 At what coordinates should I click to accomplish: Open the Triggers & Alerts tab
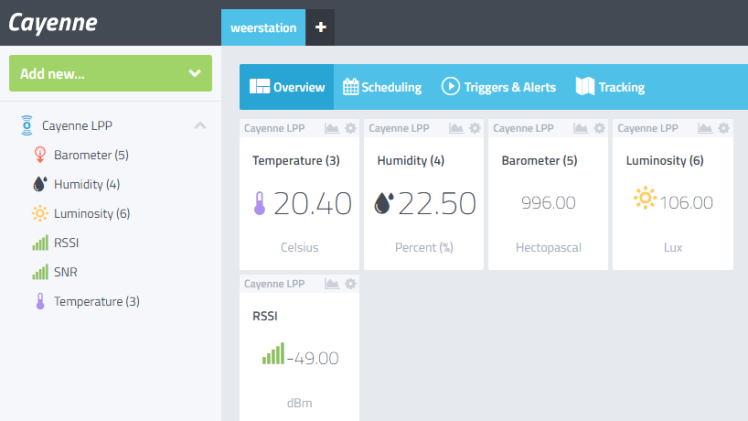[498, 87]
